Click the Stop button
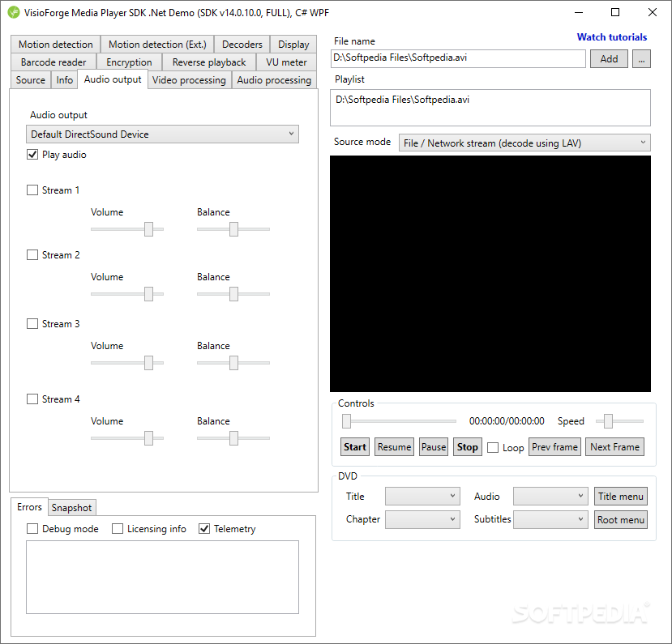Image resolution: width=672 pixels, height=644 pixels. click(x=468, y=447)
